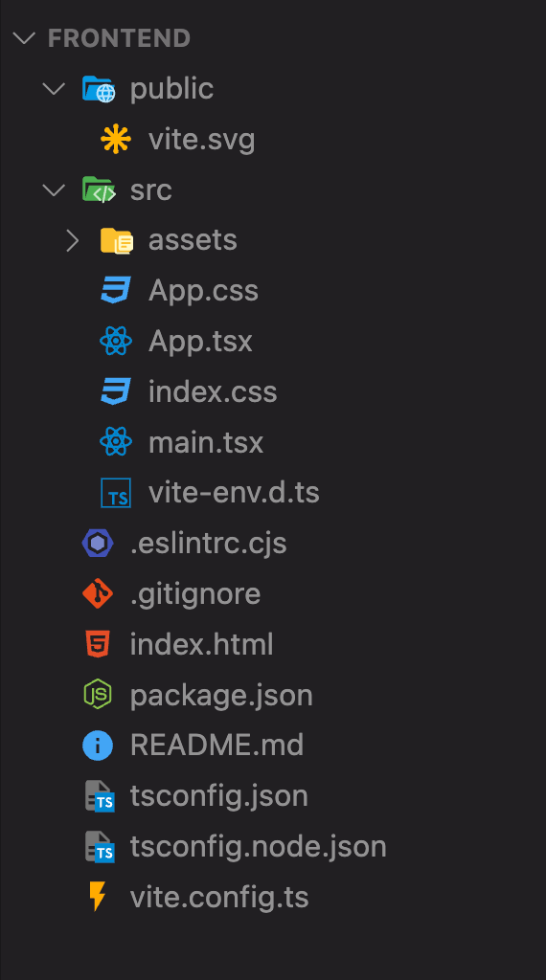
Task: Collapse the FRONTEND root section
Action: pyautogui.click(x=24, y=38)
